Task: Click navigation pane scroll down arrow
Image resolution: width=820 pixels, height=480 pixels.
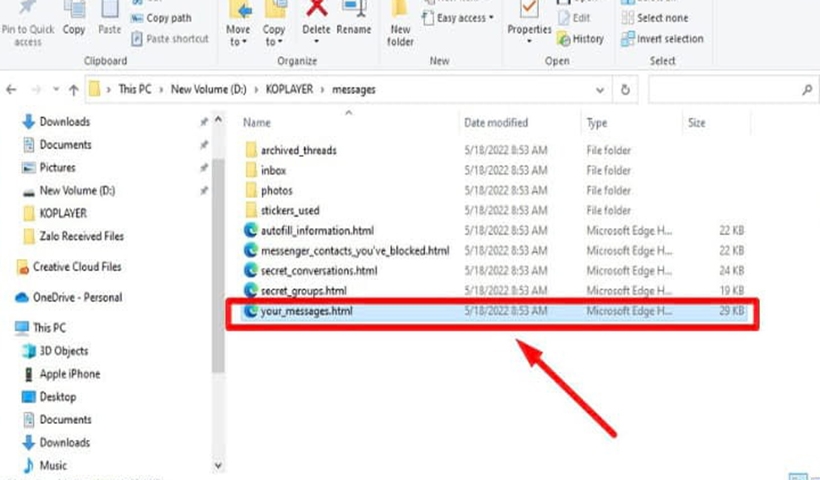Action: 218,465
